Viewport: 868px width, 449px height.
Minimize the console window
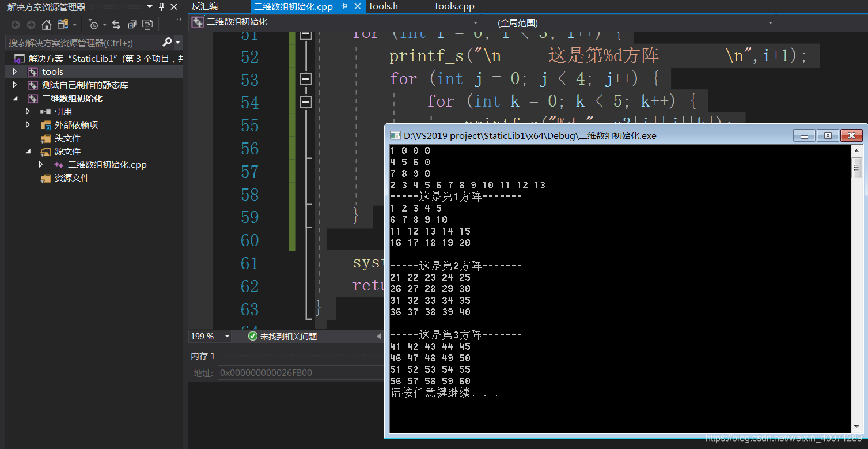point(804,136)
